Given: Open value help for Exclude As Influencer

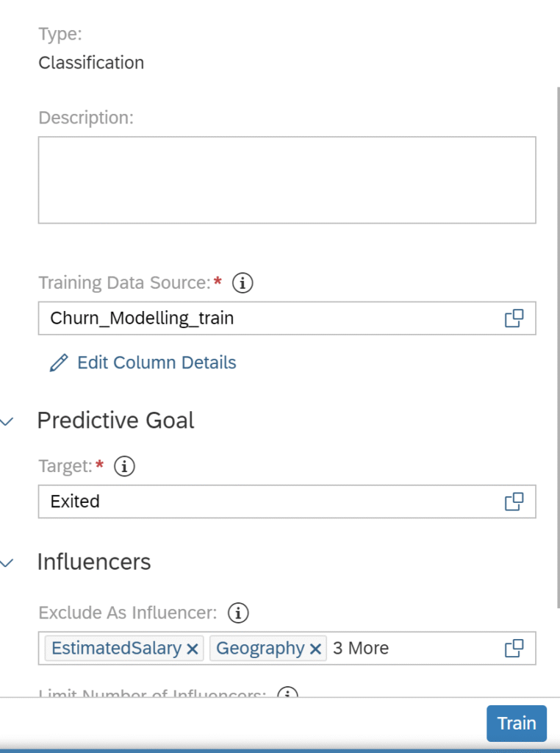Looking at the screenshot, I should tap(514, 648).
